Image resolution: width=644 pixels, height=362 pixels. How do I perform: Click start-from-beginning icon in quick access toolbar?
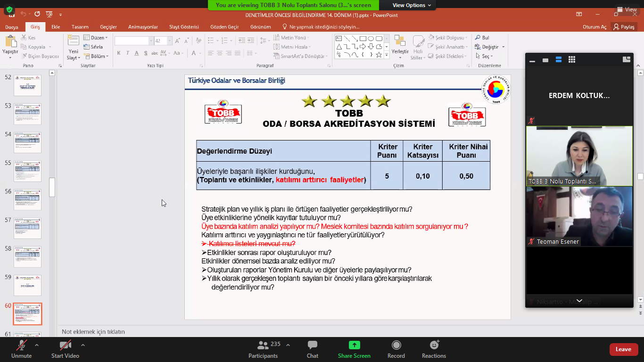50,14
